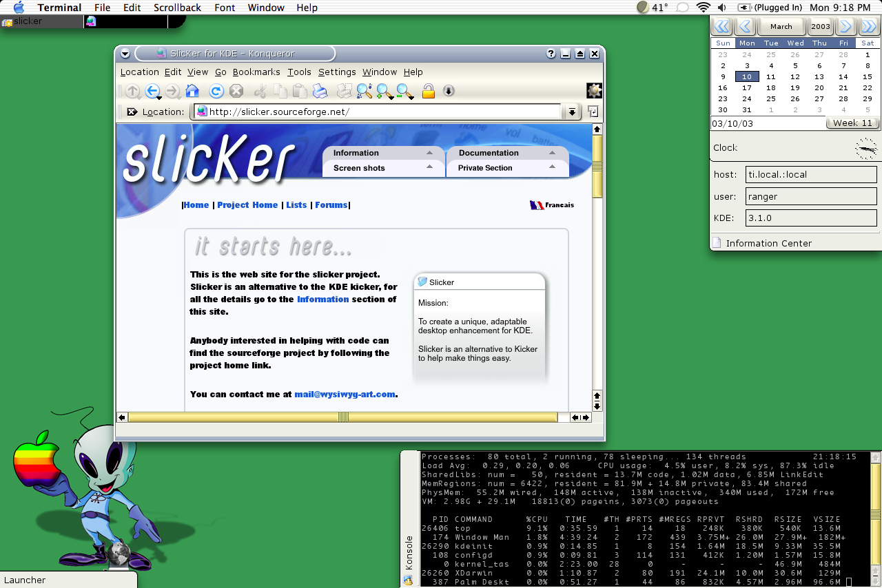Reload the page with the blue refresh icon

click(x=216, y=91)
